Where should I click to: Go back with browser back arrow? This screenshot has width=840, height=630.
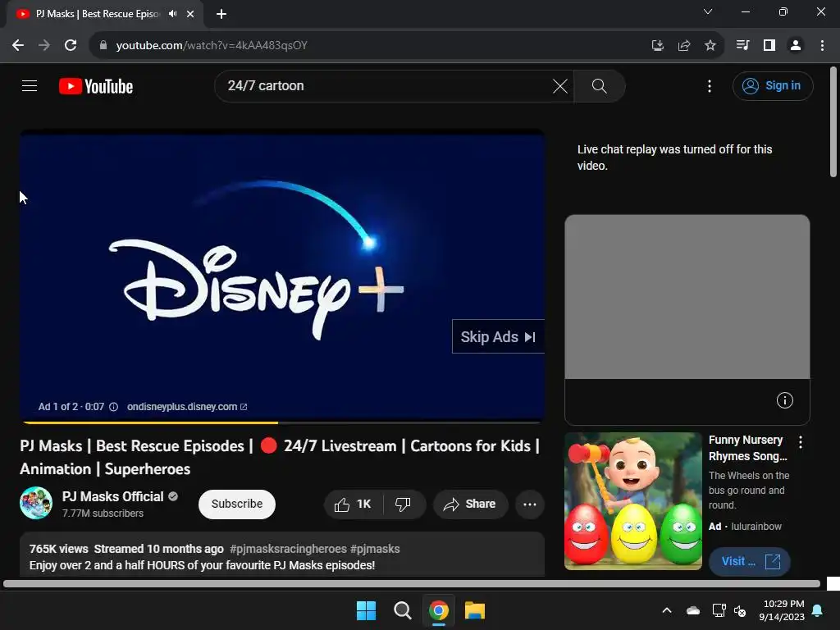coord(18,46)
